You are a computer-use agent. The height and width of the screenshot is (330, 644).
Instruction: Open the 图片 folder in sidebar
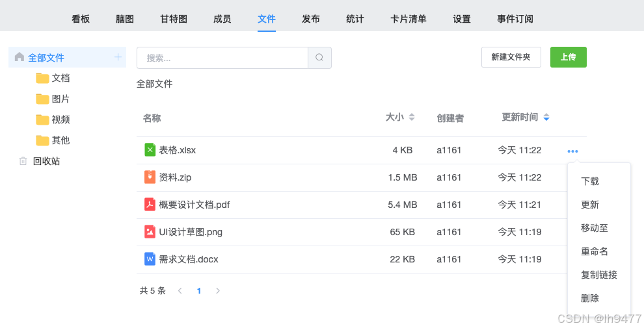tap(60, 99)
